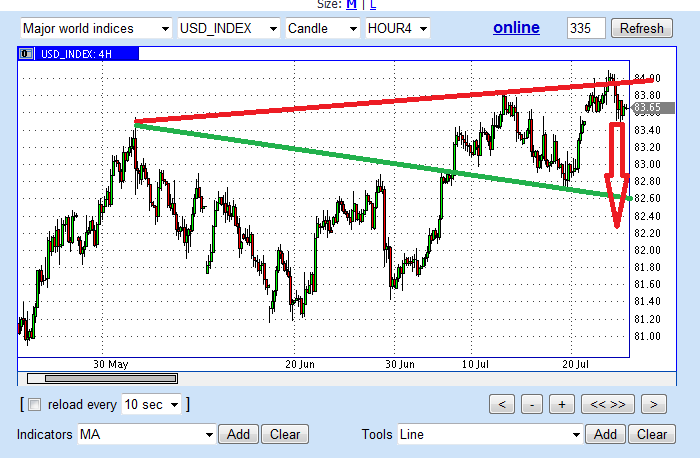
Task: Open the Candle chart type dropdown
Action: (322, 29)
